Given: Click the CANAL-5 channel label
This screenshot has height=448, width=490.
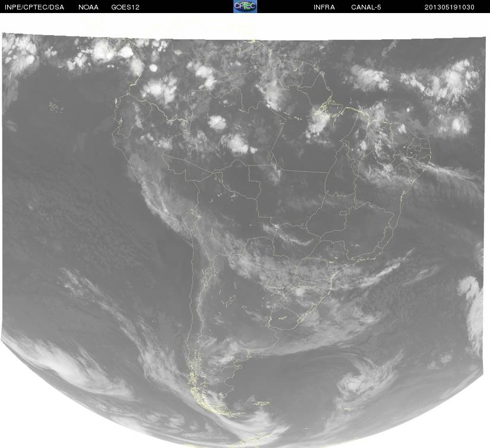Looking at the screenshot, I should coord(366,7).
